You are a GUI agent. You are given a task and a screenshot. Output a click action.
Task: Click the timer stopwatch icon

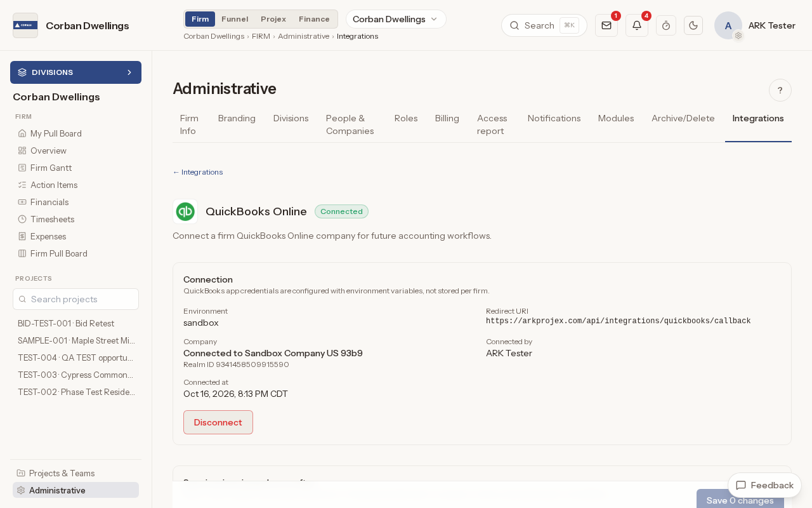click(x=666, y=25)
